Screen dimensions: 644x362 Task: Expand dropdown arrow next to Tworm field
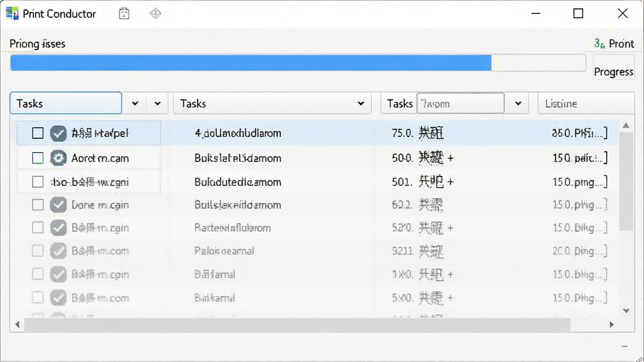pos(518,104)
